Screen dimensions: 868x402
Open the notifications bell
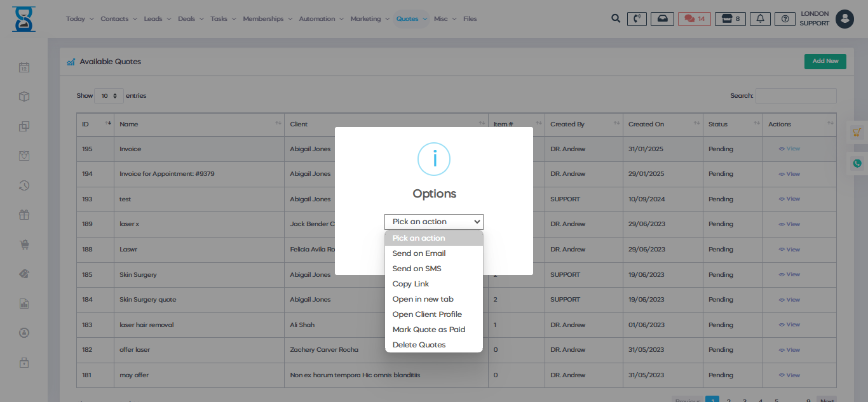point(760,19)
